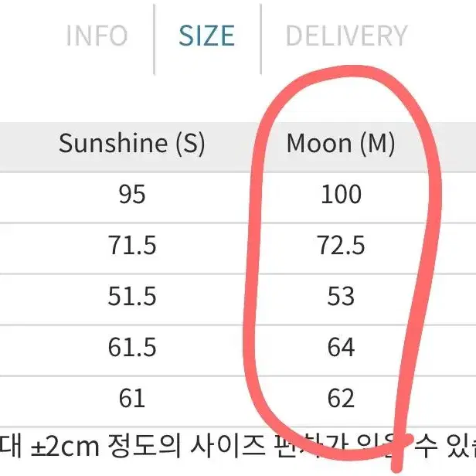This screenshot has height=476, width=476.
Task: Select the SIZE tab
Action: tap(207, 36)
